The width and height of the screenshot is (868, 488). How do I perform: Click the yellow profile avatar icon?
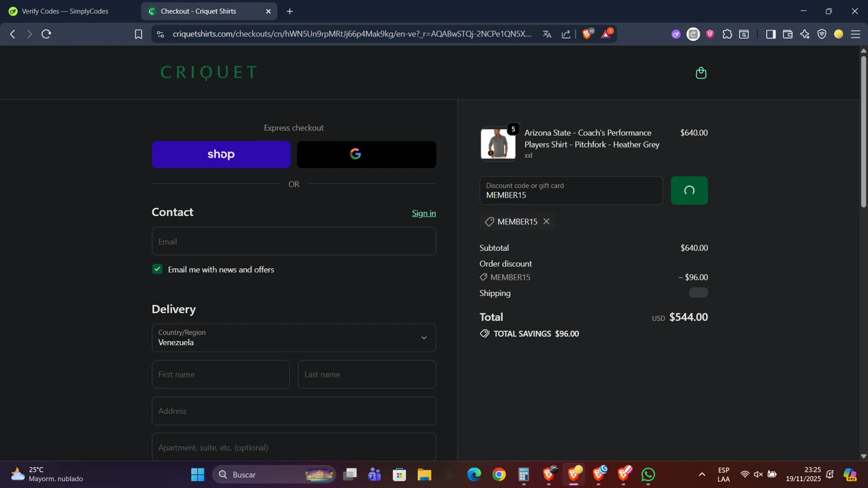[838, 34]
